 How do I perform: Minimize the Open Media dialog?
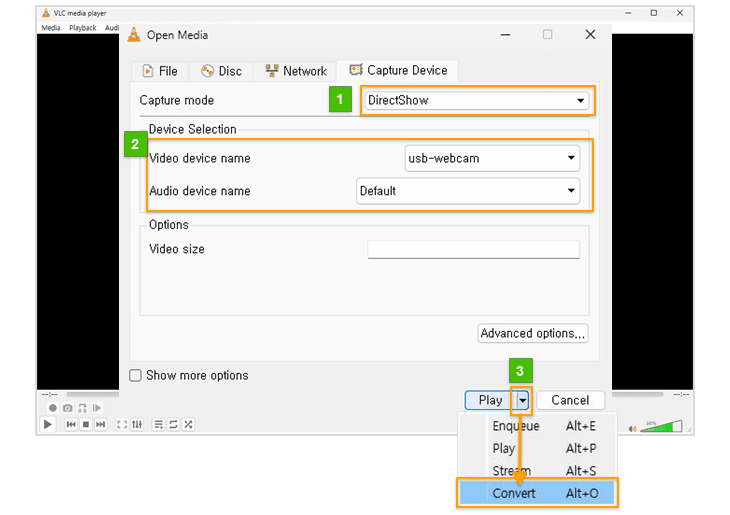pyautogui.click(x=506, y=34)
